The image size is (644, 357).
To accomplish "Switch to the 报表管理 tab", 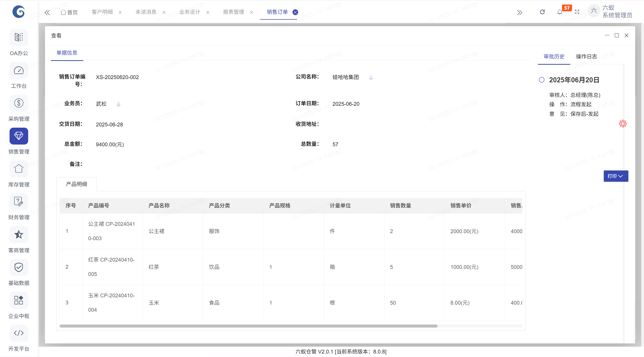I will pos(233,12).
